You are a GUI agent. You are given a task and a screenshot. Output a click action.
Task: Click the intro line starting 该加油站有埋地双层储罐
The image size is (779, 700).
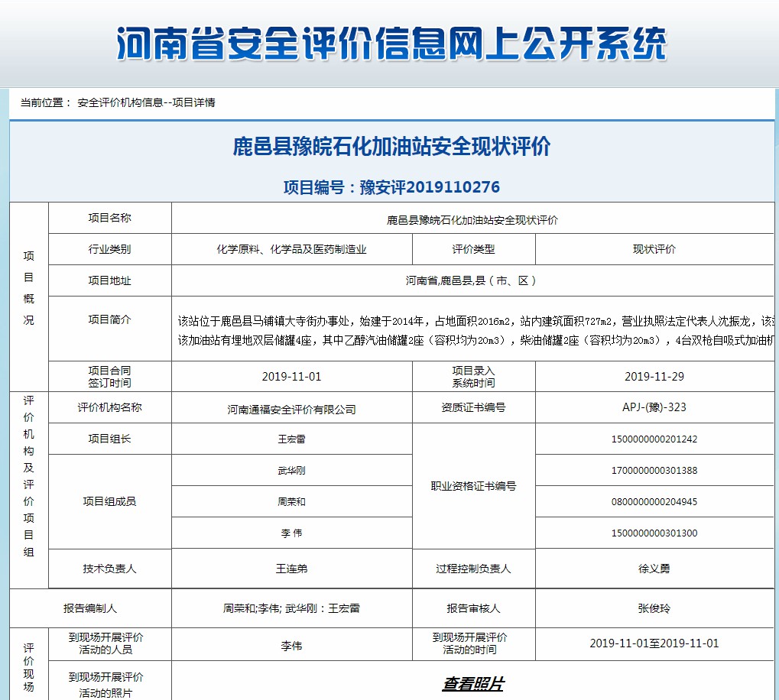(476, 340)
